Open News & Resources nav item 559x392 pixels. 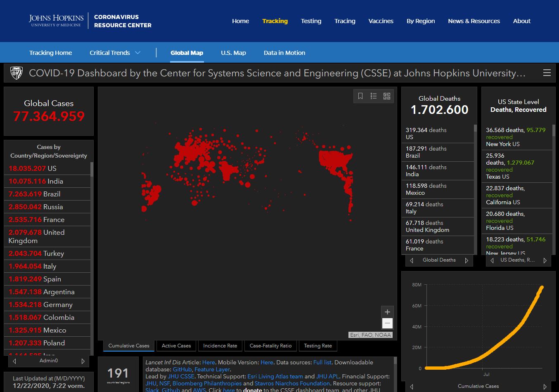pos(474,21)
